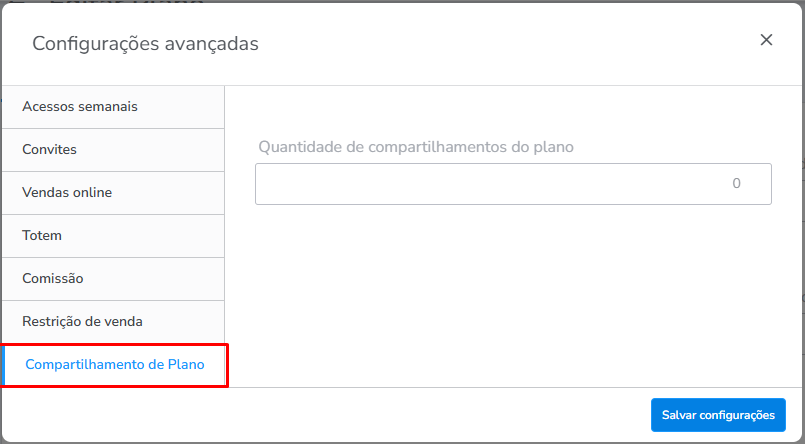Click the Configurações avançadas dialog title

tap(145, 43)
